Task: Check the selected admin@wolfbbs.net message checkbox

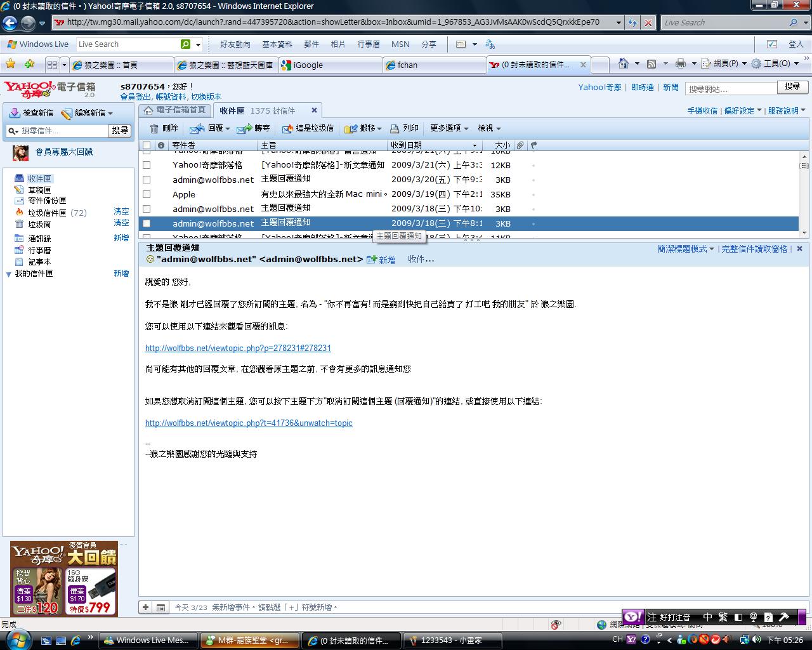Action: pos(147,223)
